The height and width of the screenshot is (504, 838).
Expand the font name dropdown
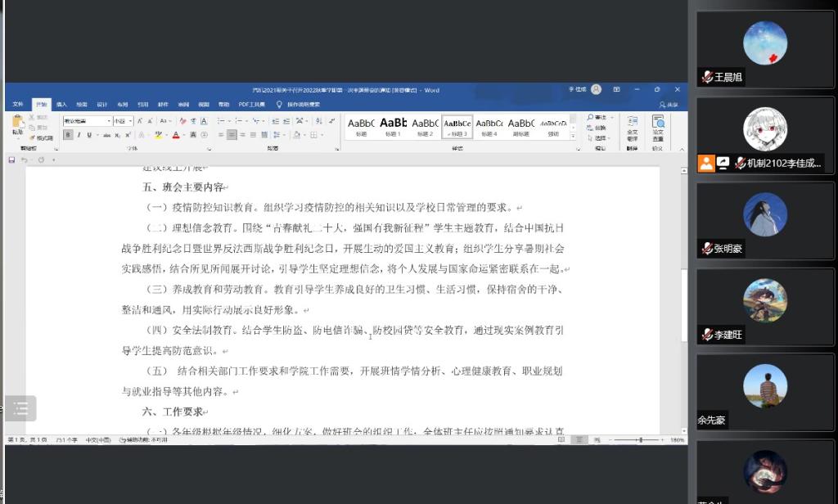click(108, 120)
